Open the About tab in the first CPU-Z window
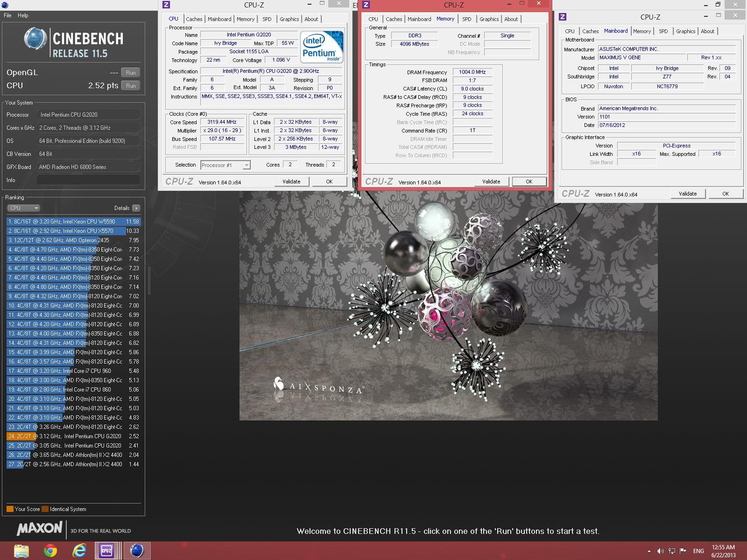Screen dimensions: 747x560 click(311, 19)
